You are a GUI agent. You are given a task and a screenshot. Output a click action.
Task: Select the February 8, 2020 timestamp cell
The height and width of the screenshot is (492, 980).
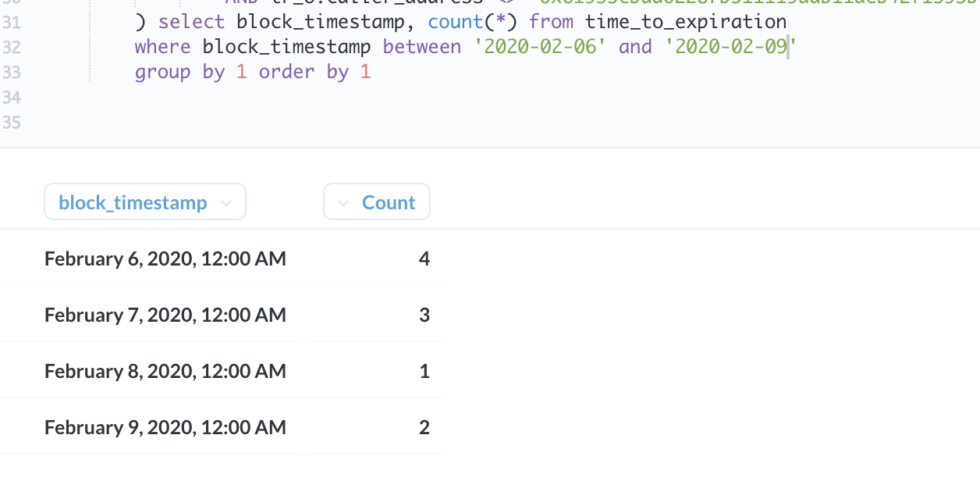(165, 370)
